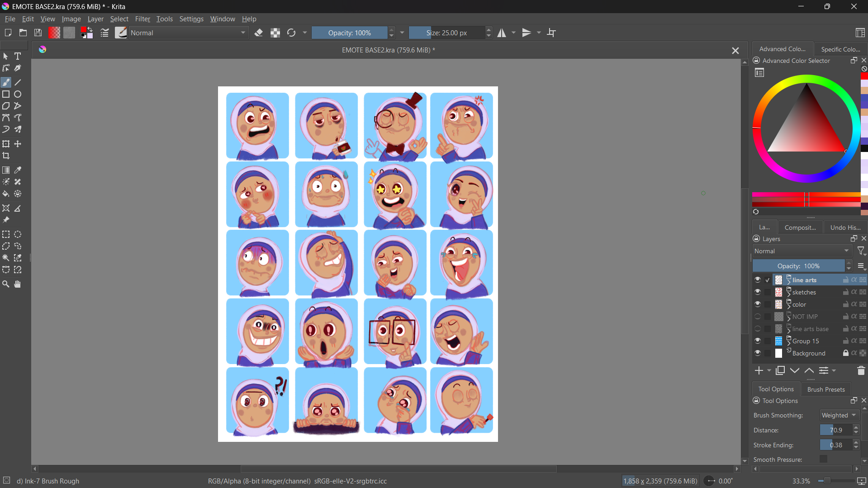Image resolution: width=868 pixels, height=488 pixels.
Task: Select the Rectangular Selection tool
Action: click(6, 235)
